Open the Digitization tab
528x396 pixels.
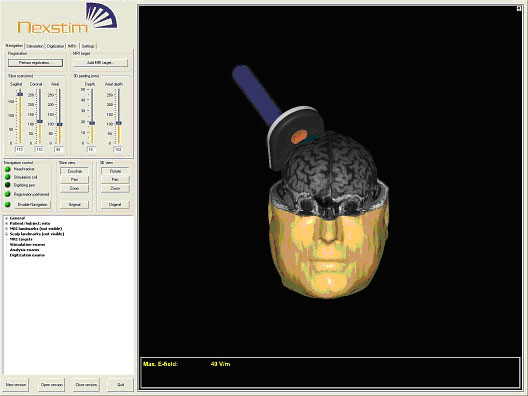[55, 46]
